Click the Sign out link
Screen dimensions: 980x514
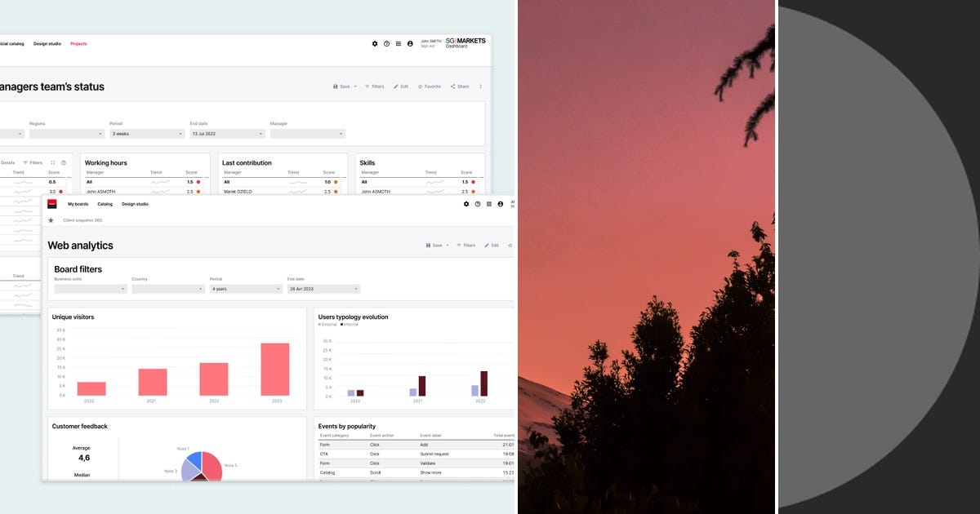[427, 47]
